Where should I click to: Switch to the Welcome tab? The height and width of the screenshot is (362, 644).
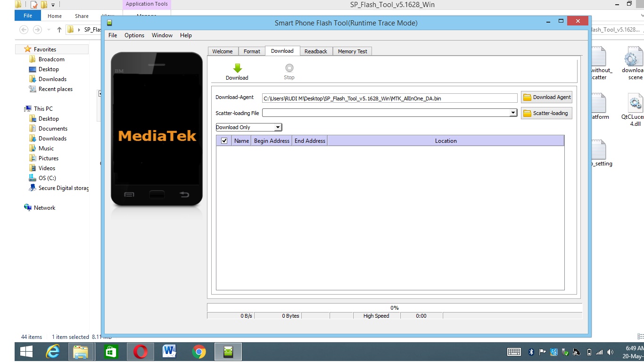pyautogui.click(x=223, y=51)
